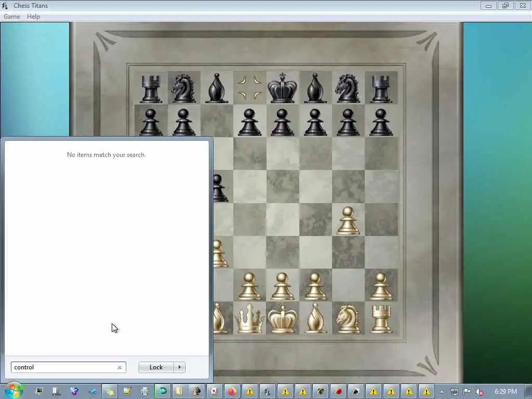
Task: Select the white pawn on h2
Action: [381, 287]
